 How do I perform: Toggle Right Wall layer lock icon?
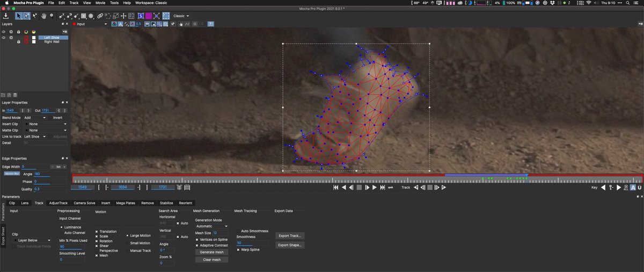18,41
